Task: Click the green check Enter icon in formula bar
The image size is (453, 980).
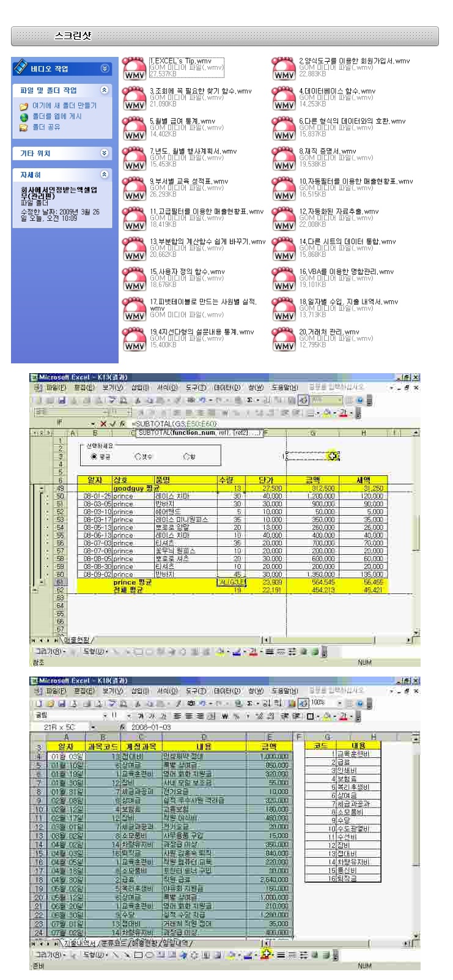Action: [112, 423]
